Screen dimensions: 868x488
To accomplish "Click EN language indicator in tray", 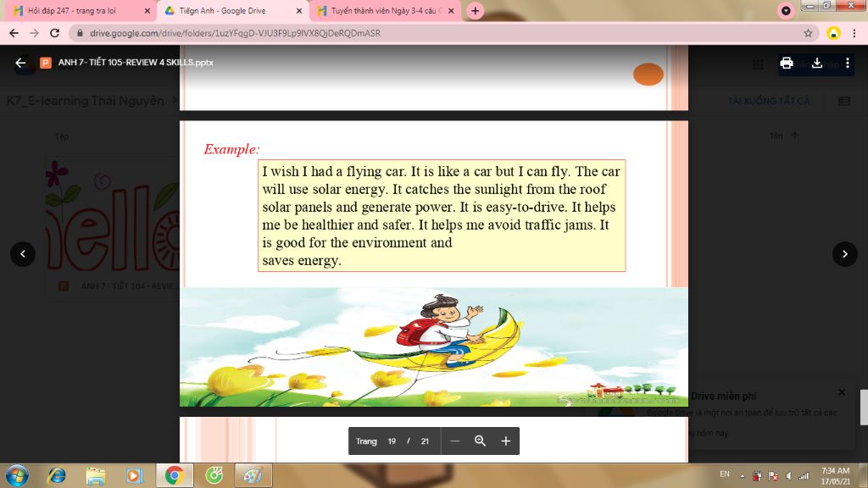I will [725, 474].
